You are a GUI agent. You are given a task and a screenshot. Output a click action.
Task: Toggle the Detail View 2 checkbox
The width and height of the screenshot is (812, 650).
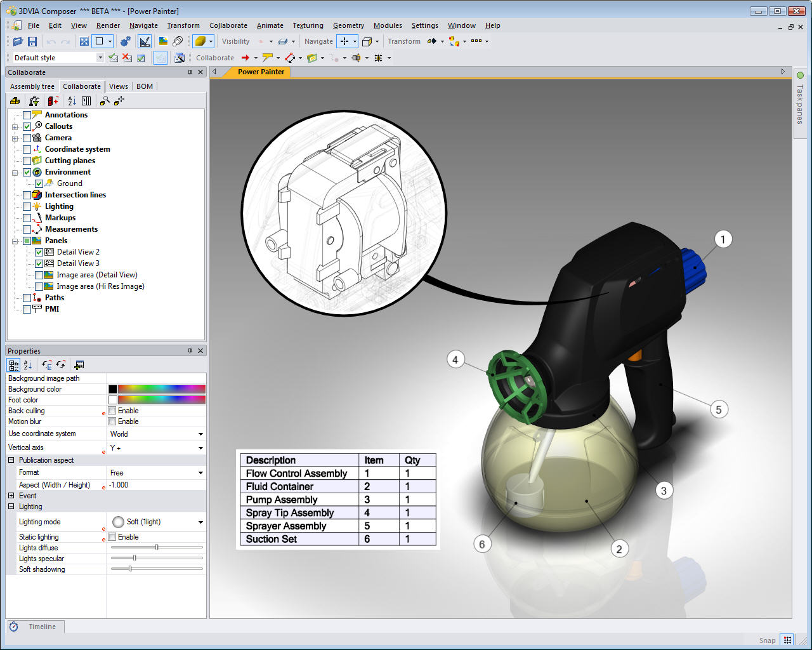[39, 252]
